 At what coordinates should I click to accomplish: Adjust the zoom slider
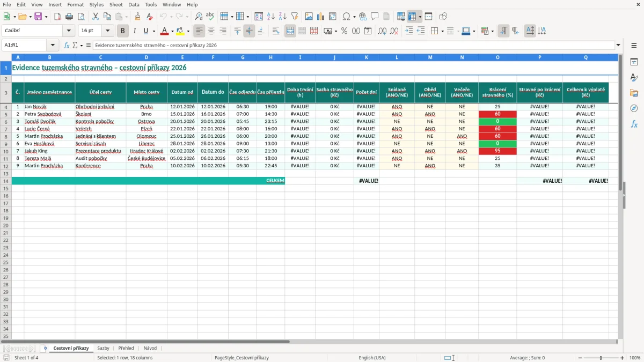(x=601, y=358)
